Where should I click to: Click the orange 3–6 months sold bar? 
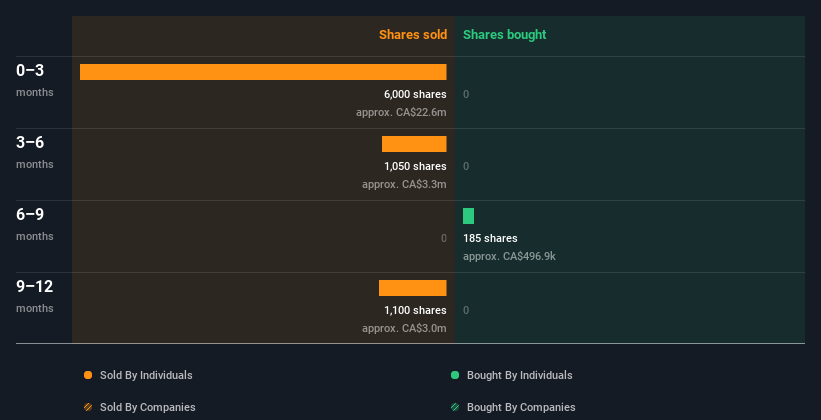point(414,144)
